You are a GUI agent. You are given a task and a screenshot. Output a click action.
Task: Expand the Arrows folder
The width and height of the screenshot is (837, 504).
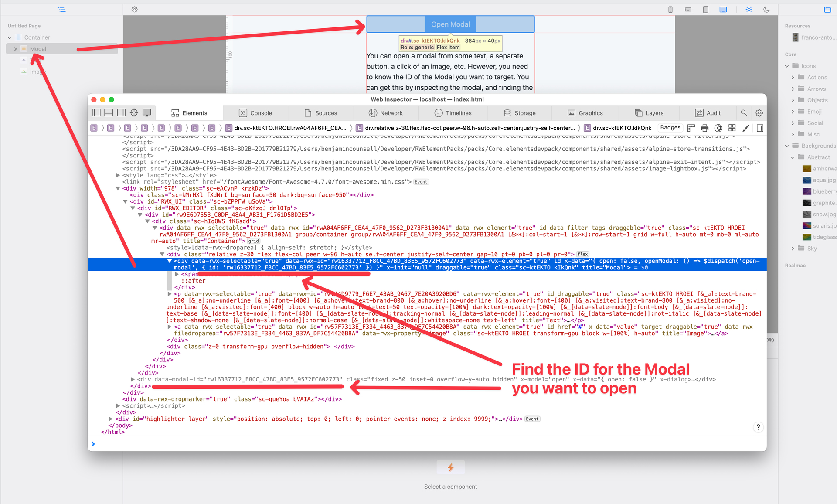tap(793, 89)
